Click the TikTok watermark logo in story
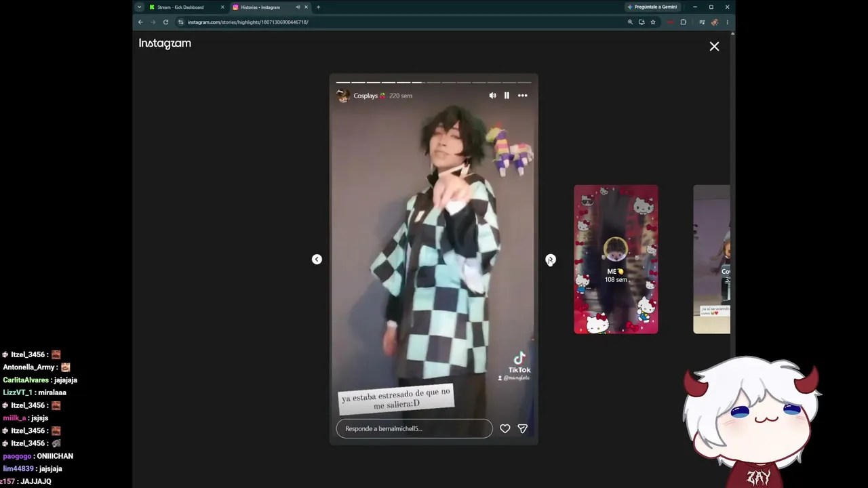The width and height of the screenshot is (868, 488). click(x=519, y=363)
